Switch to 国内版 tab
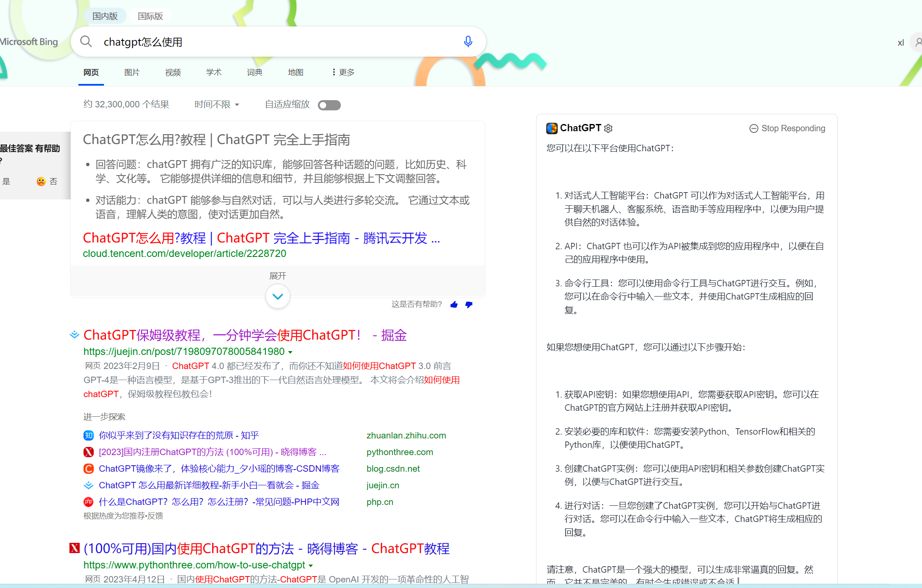Image resolution: width=922 pixels, height=588 pixels. [x=105, y=16]
